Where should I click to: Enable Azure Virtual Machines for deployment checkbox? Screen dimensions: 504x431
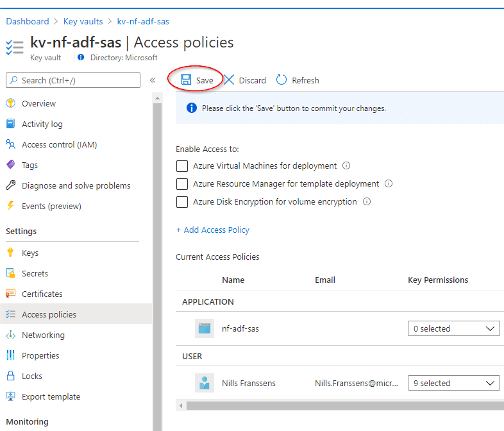tap(182, 166)
